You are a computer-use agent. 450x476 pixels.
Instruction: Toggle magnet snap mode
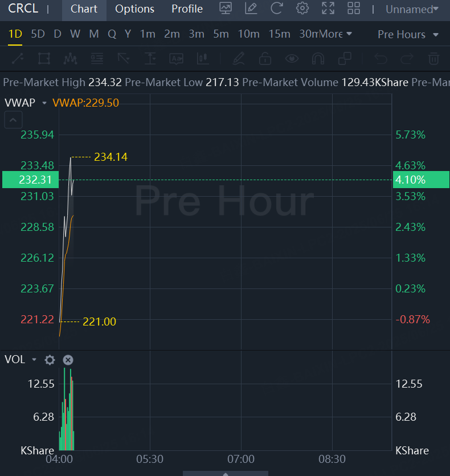click(318, 59)
